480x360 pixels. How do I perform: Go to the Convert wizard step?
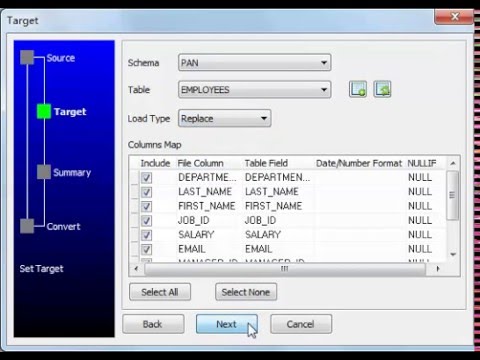(63, 226)
